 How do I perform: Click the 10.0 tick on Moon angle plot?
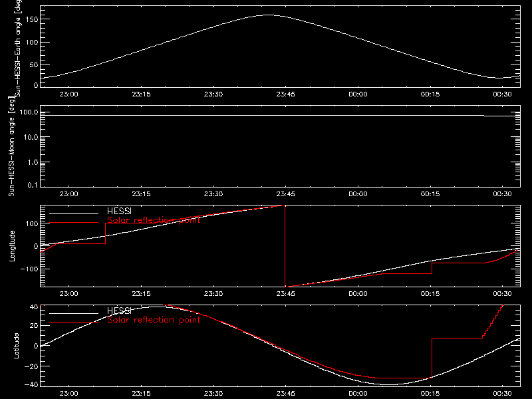[x=31, y=137]
